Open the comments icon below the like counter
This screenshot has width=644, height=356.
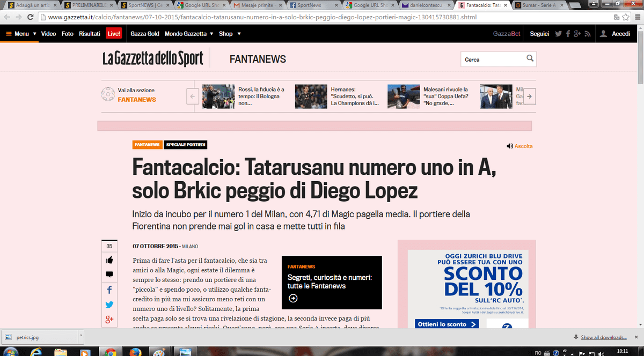[x=109, y=274]
